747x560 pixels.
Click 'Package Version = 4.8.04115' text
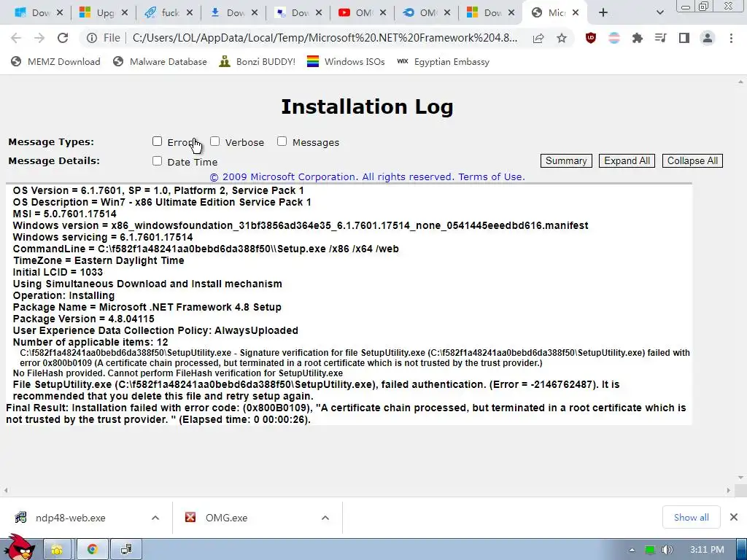click(x=83, y=319)
